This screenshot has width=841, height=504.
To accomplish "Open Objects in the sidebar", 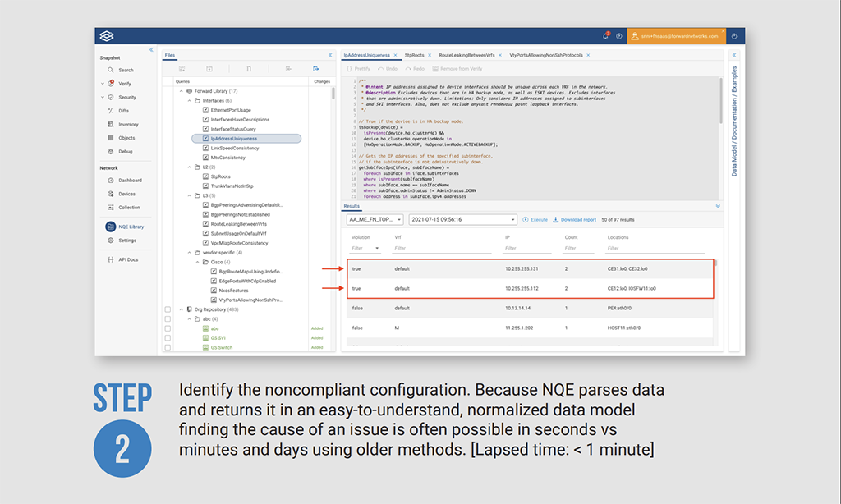I will [x=122, y=138].
